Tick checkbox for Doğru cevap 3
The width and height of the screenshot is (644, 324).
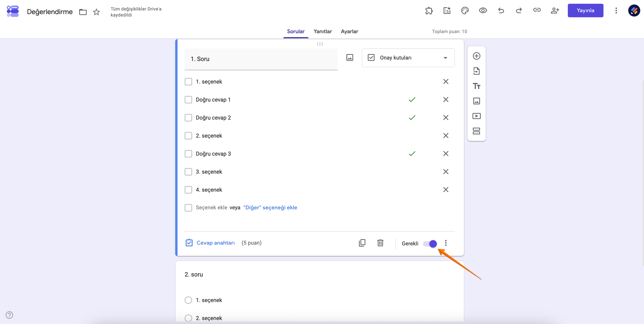tap(188, 154)
